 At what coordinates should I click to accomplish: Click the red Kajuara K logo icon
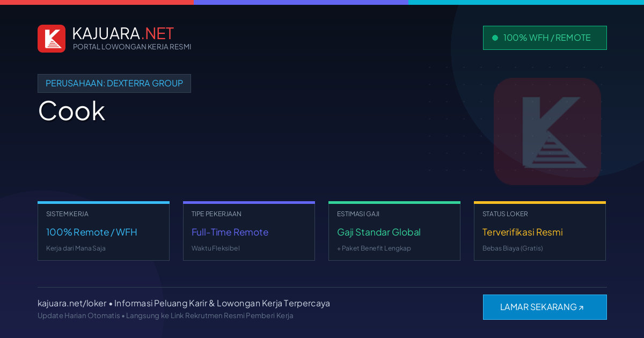pyautogui.click(x=52, y=39)
